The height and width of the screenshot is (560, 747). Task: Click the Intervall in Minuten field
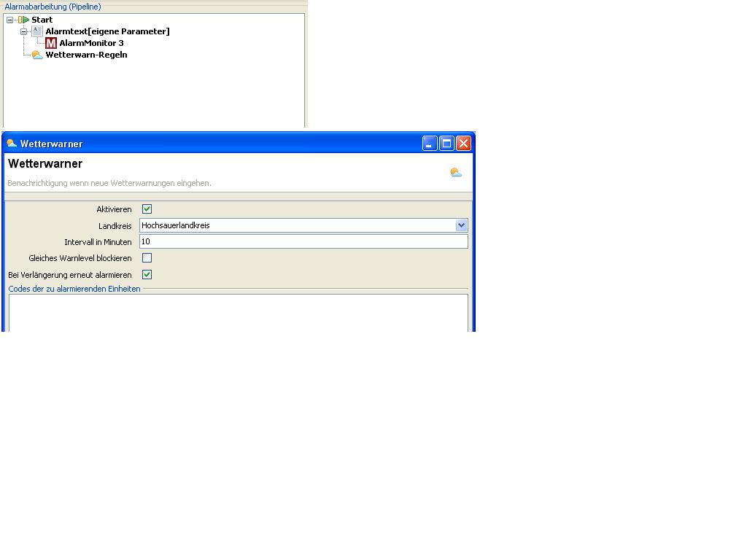click(303, 241)
